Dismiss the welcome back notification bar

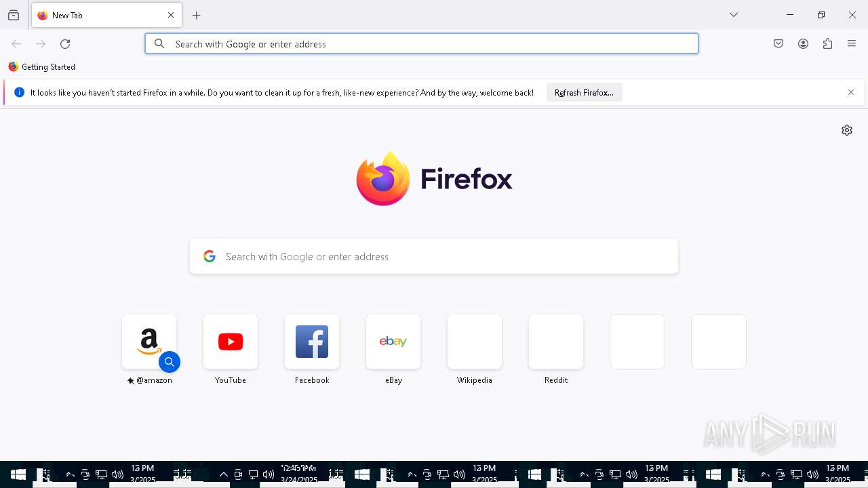[851, 93]
